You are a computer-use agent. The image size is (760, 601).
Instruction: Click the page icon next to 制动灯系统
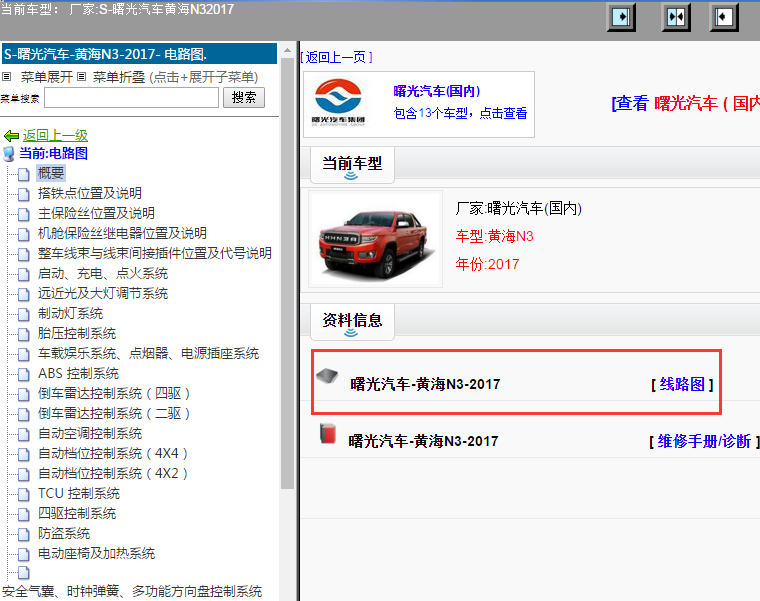click(24, 314)
